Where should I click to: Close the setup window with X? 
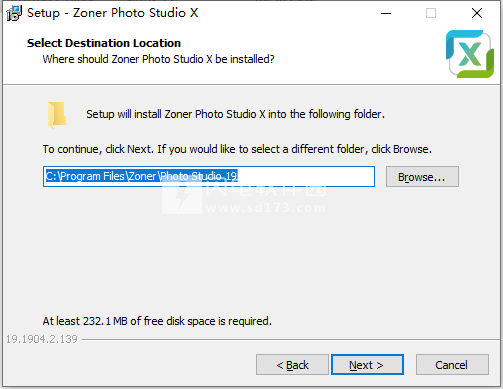pyautogui.click(x=477, y=13)
